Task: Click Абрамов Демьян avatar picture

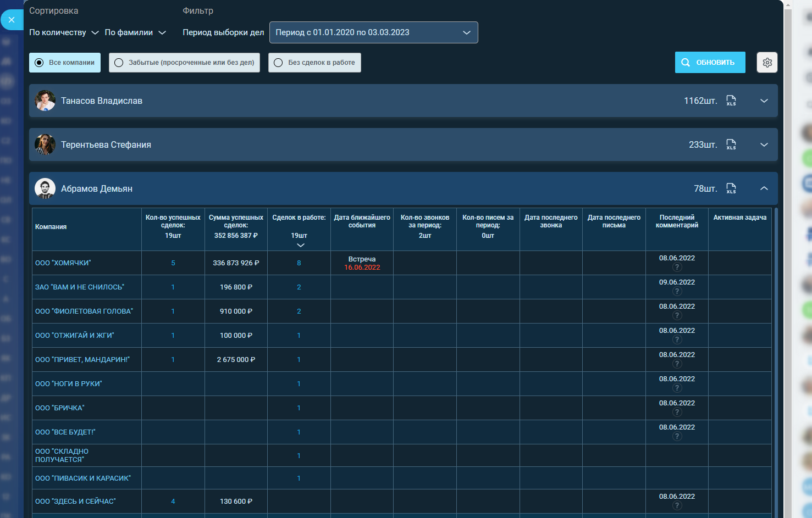Action: click(x=45, y=188)
